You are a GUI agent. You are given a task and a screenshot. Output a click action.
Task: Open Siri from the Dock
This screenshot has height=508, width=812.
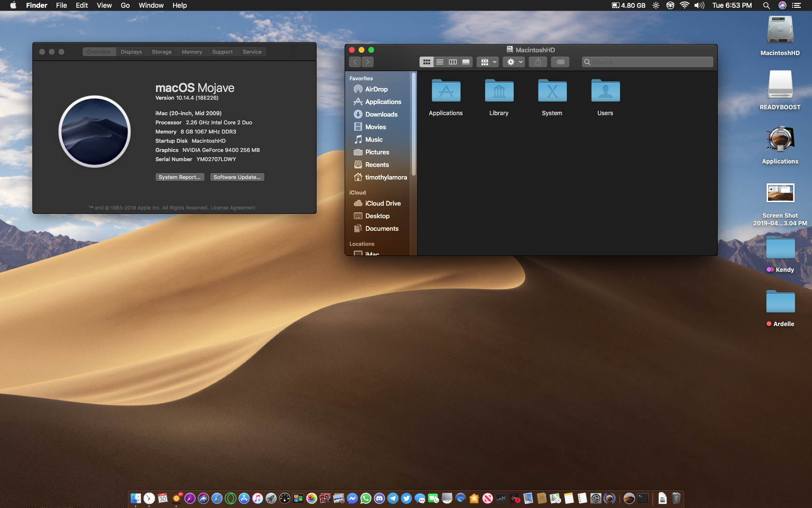click(203, 498)
